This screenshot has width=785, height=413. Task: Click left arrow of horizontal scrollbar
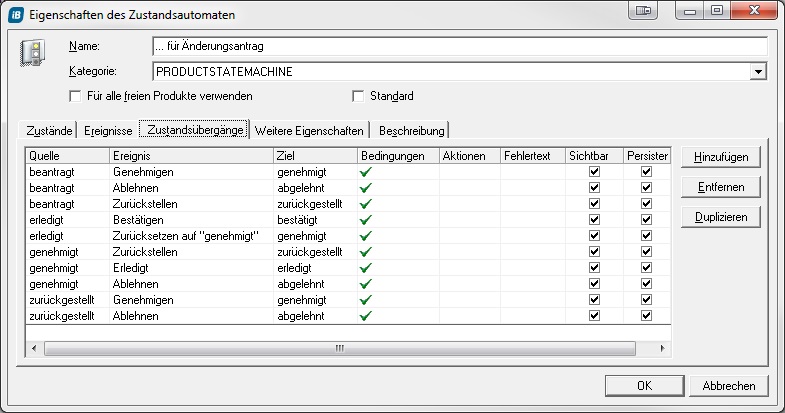tap(35, 348)
